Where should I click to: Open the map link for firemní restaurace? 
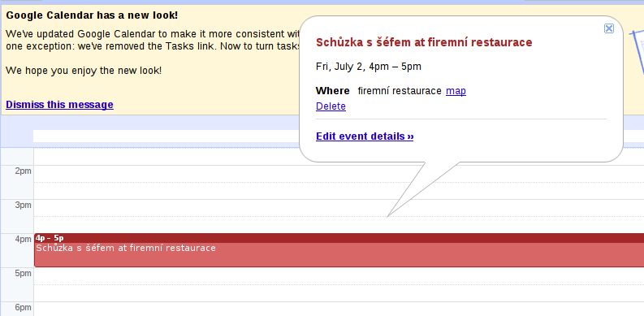pos(456,91)
